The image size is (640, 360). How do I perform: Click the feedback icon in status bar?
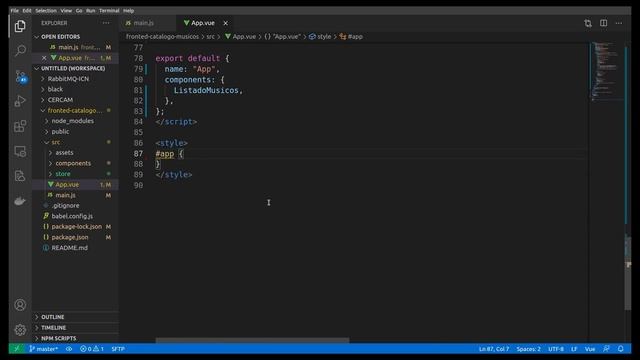click(x=606, y=349)
